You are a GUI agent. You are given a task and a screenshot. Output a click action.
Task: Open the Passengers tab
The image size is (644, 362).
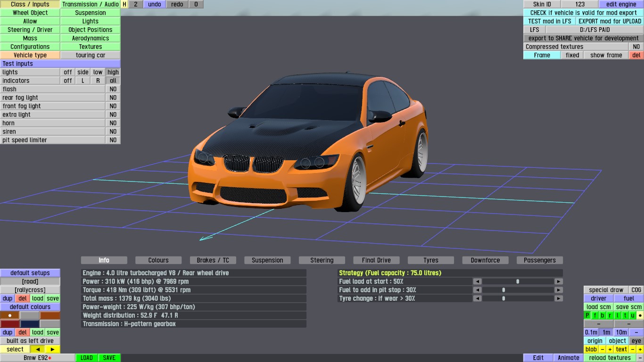tap(540, 260)
